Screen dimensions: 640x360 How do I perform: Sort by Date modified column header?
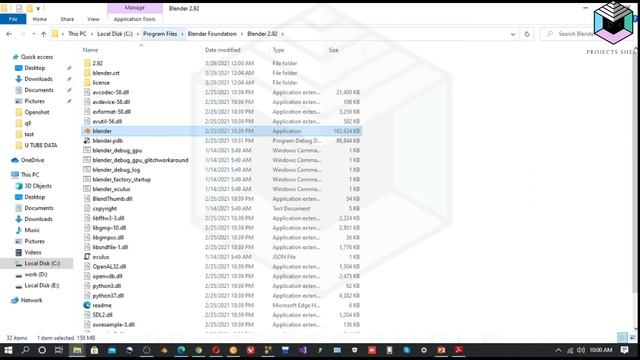[222, 50]
